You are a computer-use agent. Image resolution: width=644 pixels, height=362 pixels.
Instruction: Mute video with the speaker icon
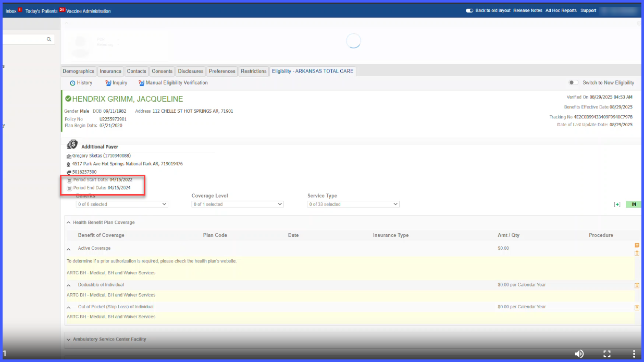(x=579, y=354)
